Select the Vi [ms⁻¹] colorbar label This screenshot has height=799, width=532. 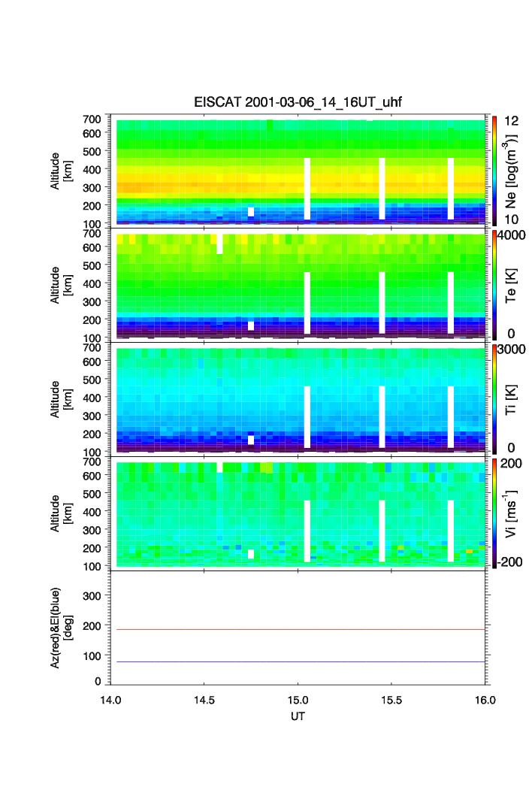point(511,513)
